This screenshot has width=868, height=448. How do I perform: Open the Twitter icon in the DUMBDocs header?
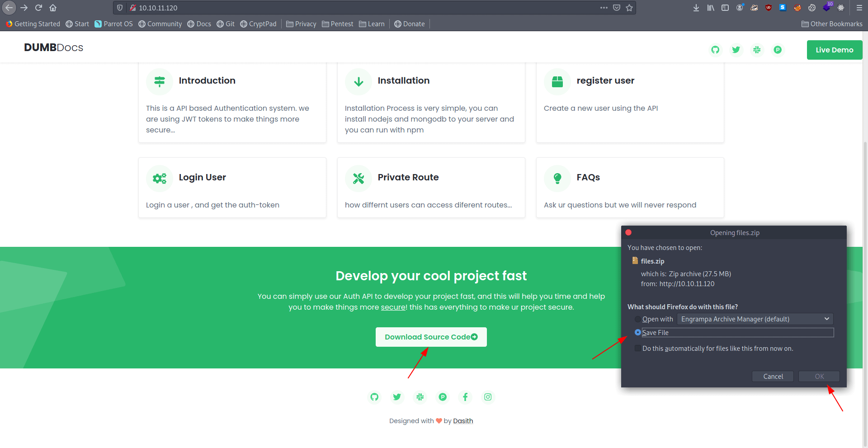pos(736,50)
